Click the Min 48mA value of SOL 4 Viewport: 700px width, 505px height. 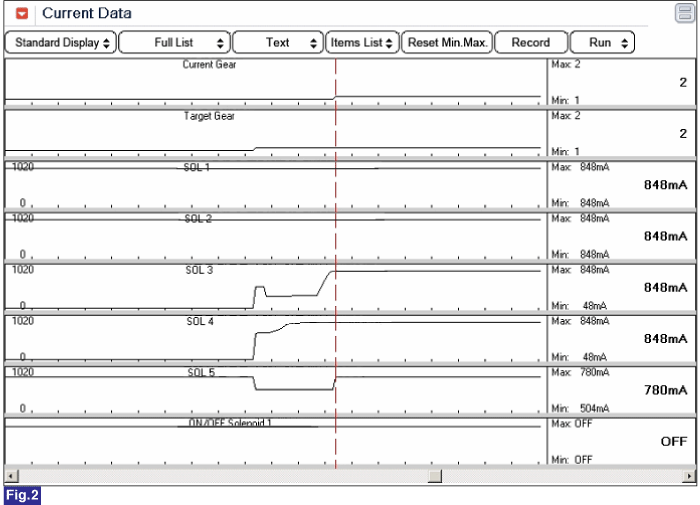pos(595,357)
